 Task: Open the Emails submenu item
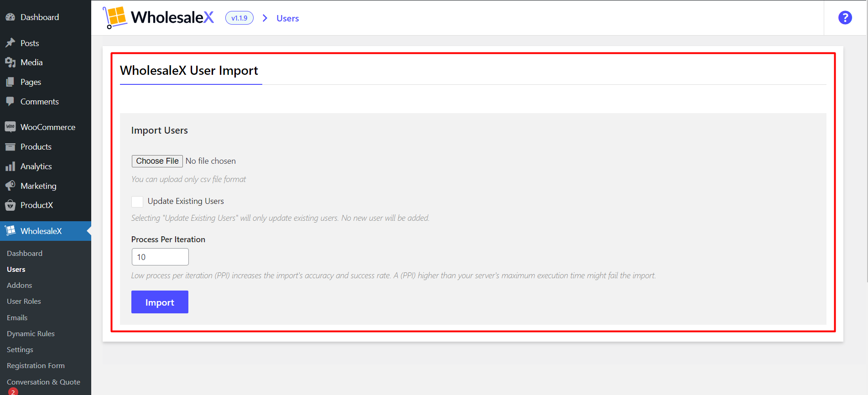pyautogui.click(x=17, y=317)
